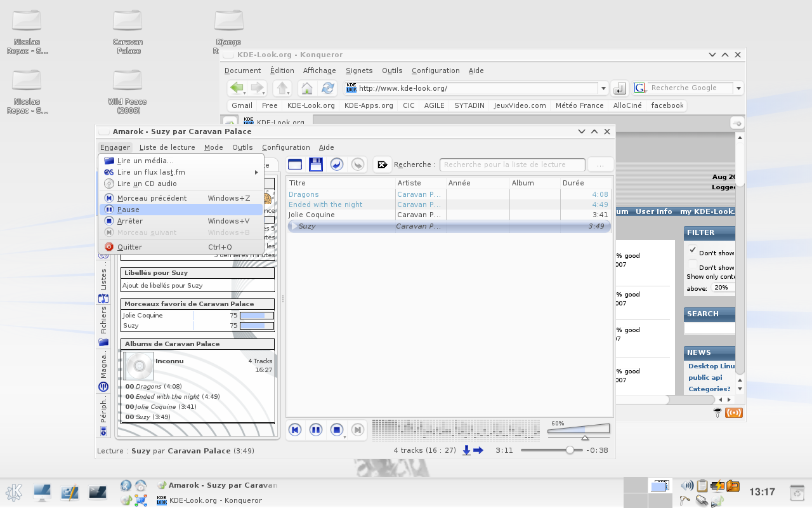812x508 pixels.
Task: Open the Gmail bookmark in Konqueror
Action: click(x=242, y=105)
